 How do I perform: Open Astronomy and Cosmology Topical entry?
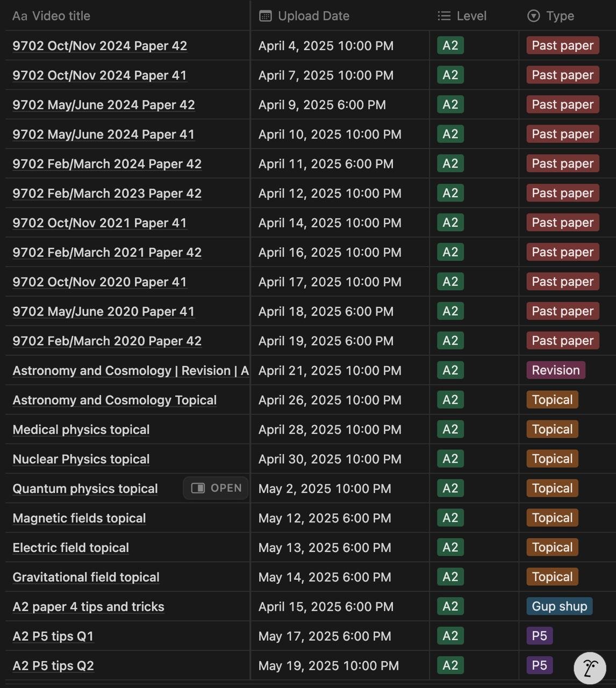point(114,400)
